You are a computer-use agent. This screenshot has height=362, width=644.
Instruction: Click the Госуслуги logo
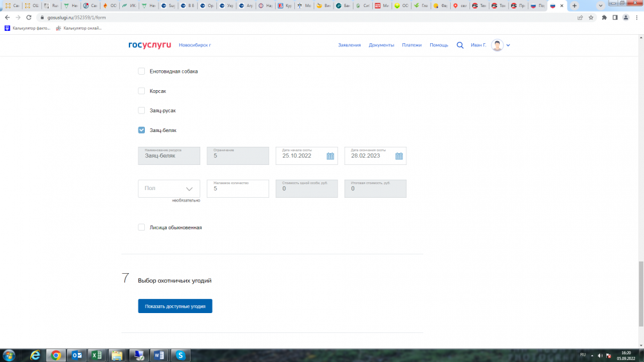click(149, 45)
